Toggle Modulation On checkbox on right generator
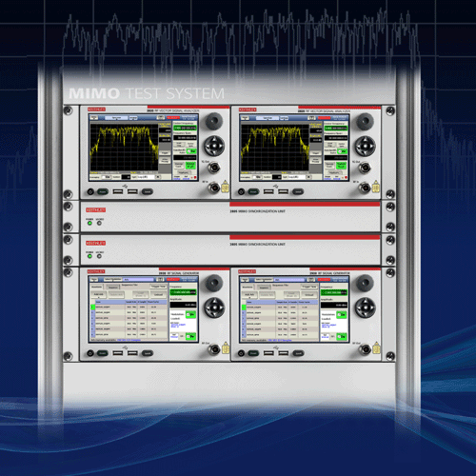Viewport: 476px width, 476px height. coord(342,314)
